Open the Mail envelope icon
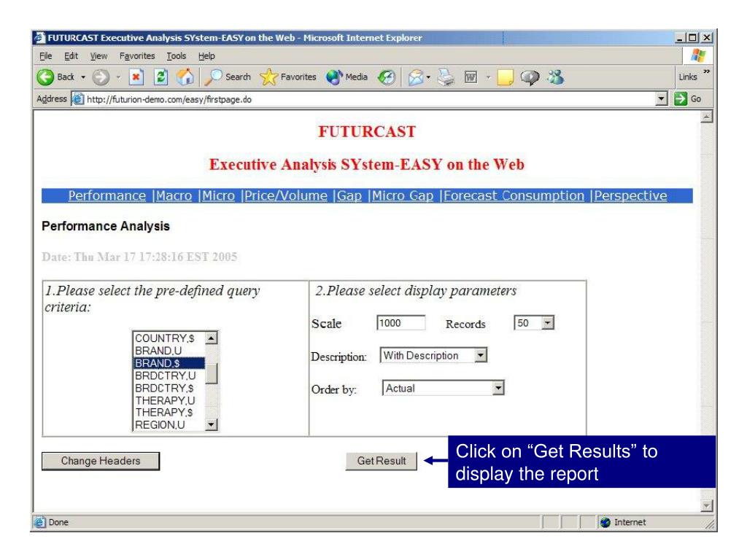747x560 pixels. (416, 77)
